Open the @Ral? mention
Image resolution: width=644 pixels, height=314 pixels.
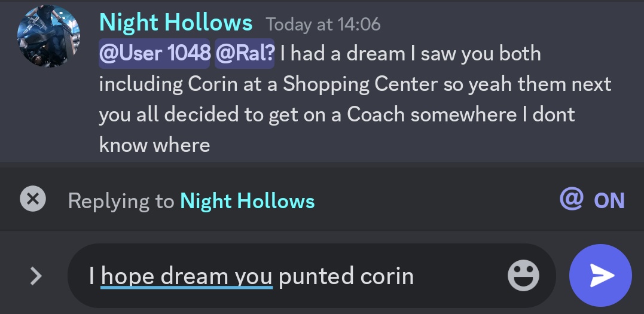[244, 54]
